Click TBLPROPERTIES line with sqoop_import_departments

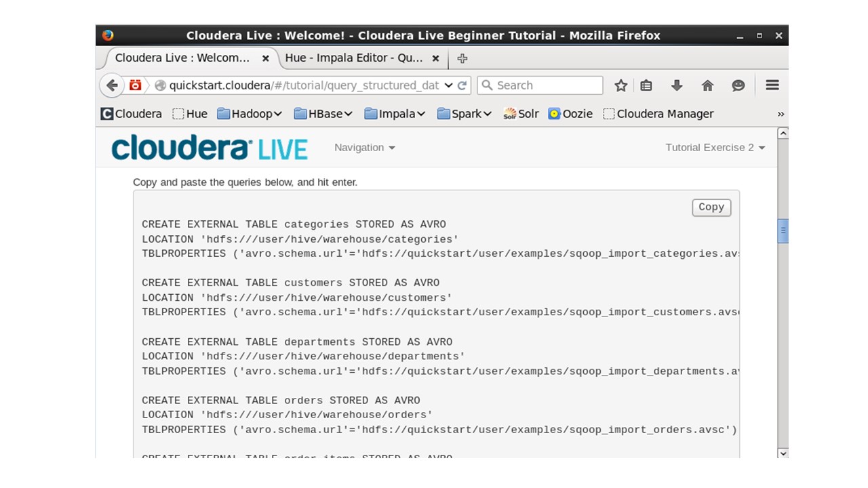(440, 371)
